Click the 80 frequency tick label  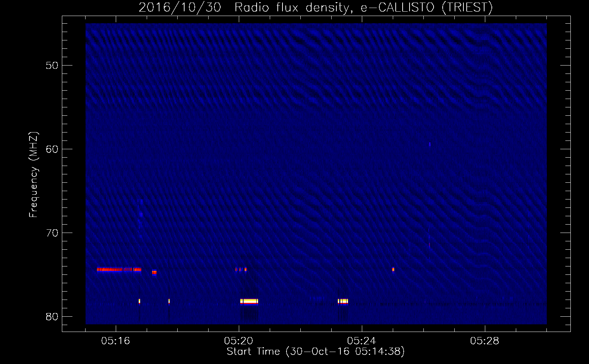[x=52, y=317]
